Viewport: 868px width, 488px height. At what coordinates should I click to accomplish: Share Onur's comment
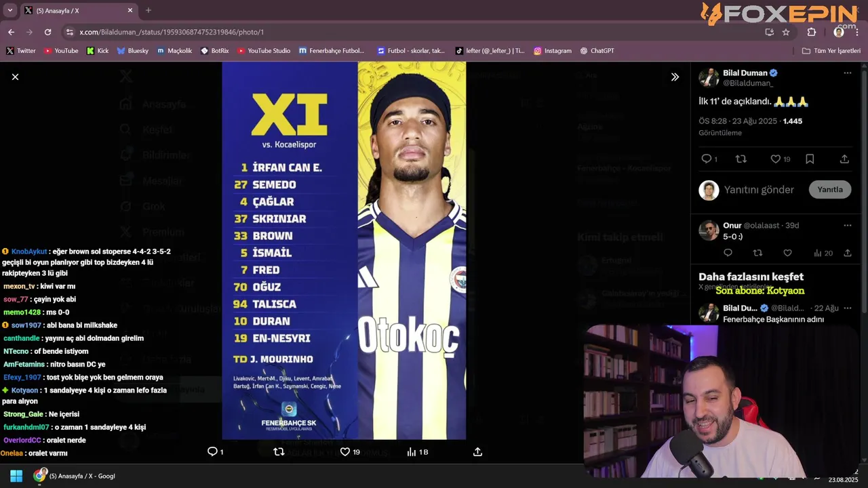coord(848,253)
